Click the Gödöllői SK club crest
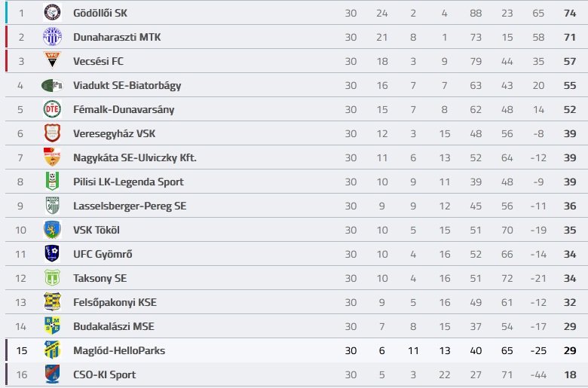 point(52,13)
